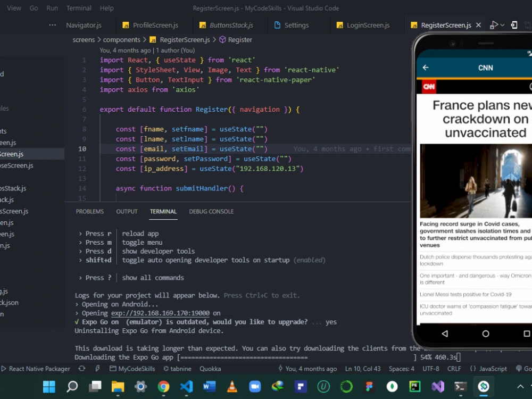This screenshot has height=399, width=532.
Task: Click the lightning bolt status bar icon
Action: [97, 369]
